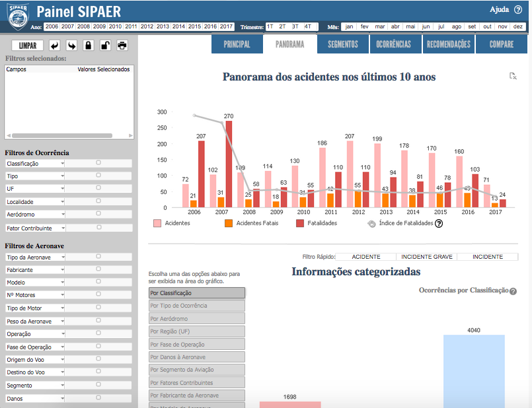The image size is (532, 408).
Task: Toggle the Classificação filter checkbox
Action: coord(98,162)
